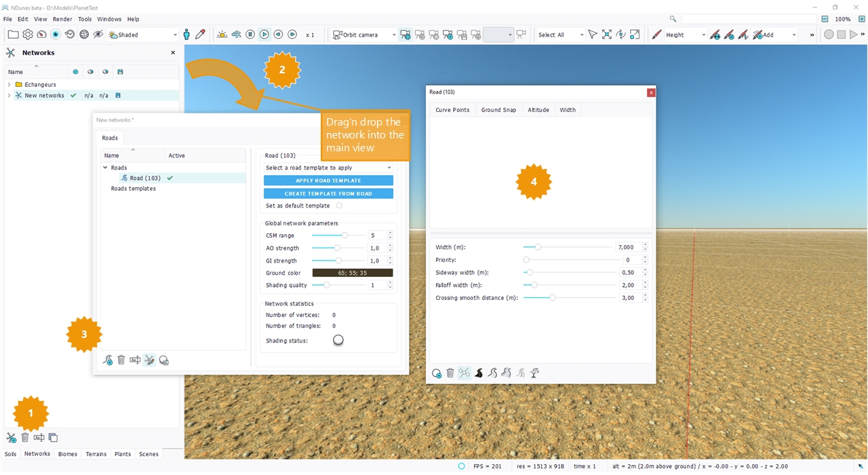Click the rename icon in New networks panel
This screenshot has height=475, width=868.
(x=135, y=360)
